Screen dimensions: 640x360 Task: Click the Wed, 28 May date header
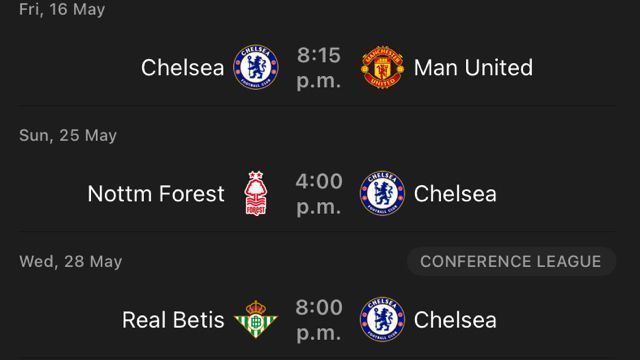[71, 262]
